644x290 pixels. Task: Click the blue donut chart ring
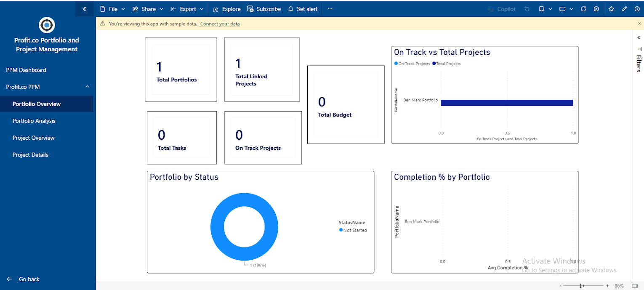[x=217, y=227]
